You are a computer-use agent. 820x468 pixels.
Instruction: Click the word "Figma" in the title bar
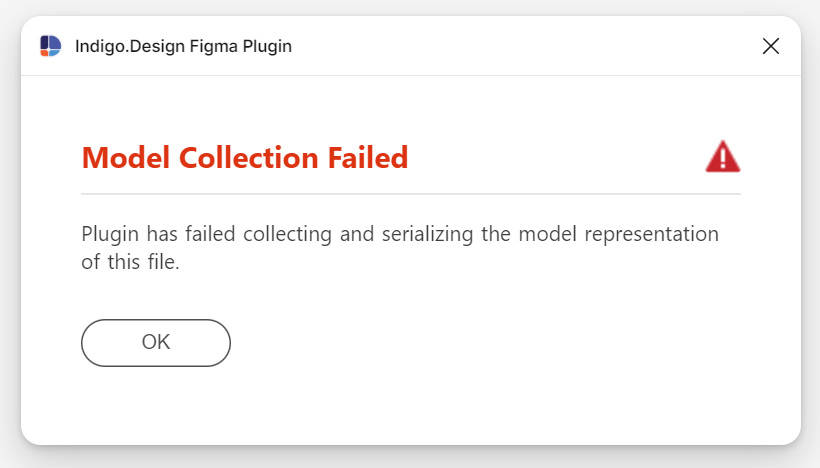(x=213, y=47)
